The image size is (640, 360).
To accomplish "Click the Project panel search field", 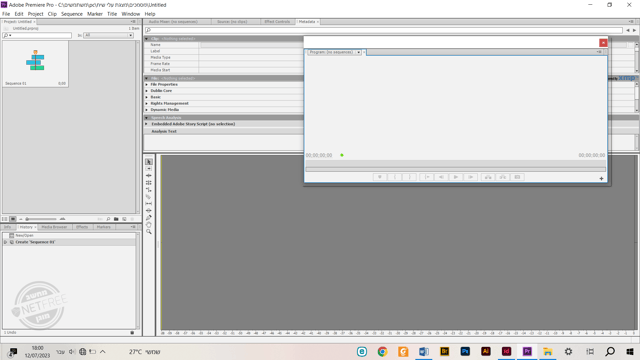I will [x=37, y=36].
